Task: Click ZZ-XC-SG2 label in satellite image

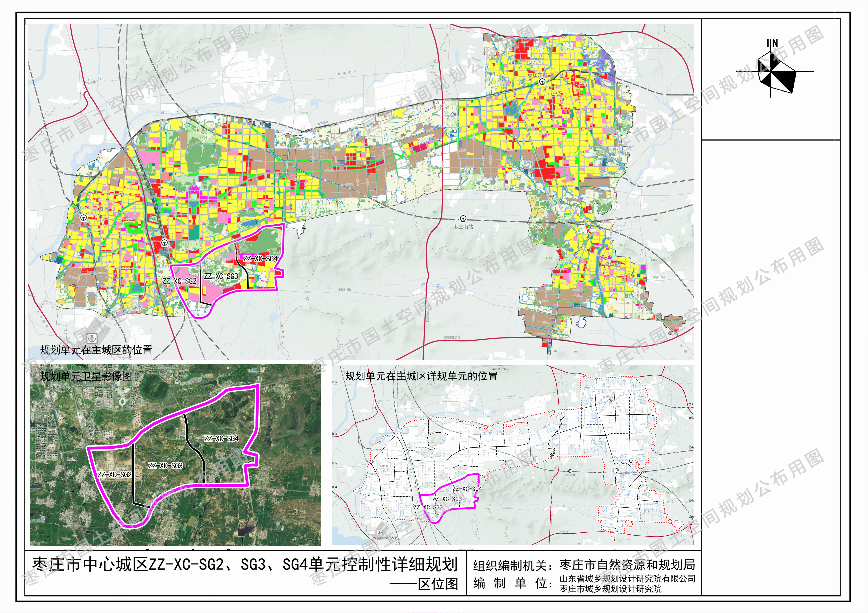Action: coord(114,474)
